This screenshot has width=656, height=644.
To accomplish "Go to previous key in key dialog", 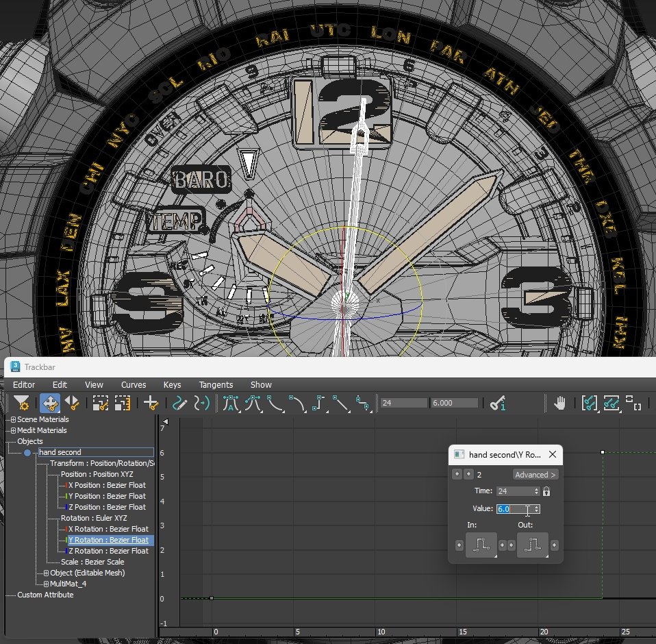I will pyautogui.click(x=457, y=474).
